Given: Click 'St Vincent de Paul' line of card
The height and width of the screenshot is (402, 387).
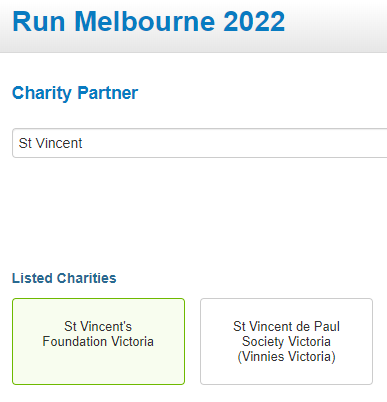Looking at the screenshot, I should point(286,326).
